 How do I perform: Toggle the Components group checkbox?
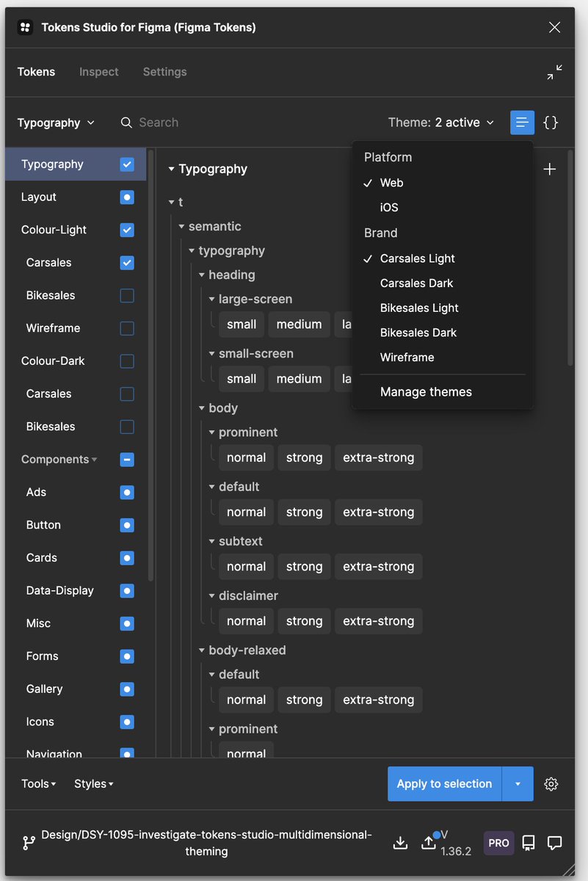[x=127, y=460]
